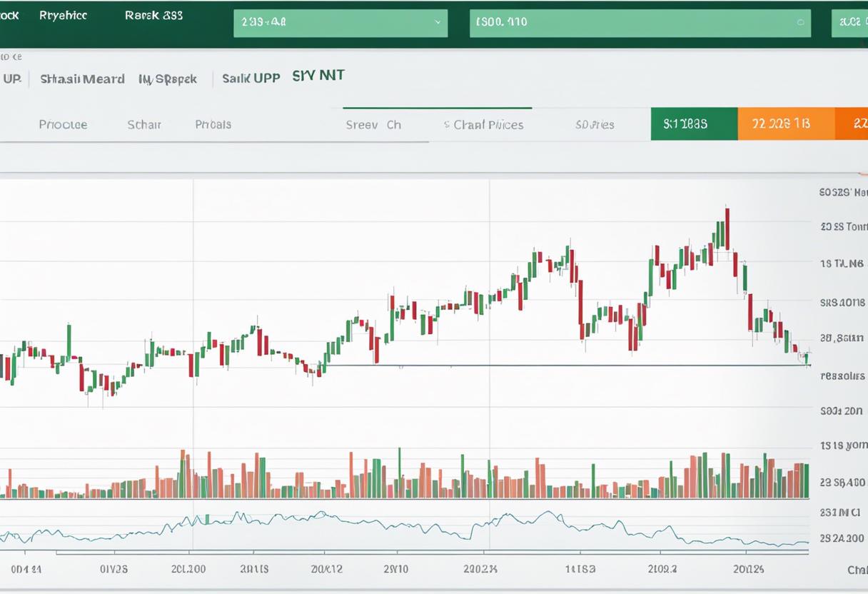Select the 'Shasil Meard' link
This screenshot has height=594, width=868.
pyautogui.click(x=82, y=79)
